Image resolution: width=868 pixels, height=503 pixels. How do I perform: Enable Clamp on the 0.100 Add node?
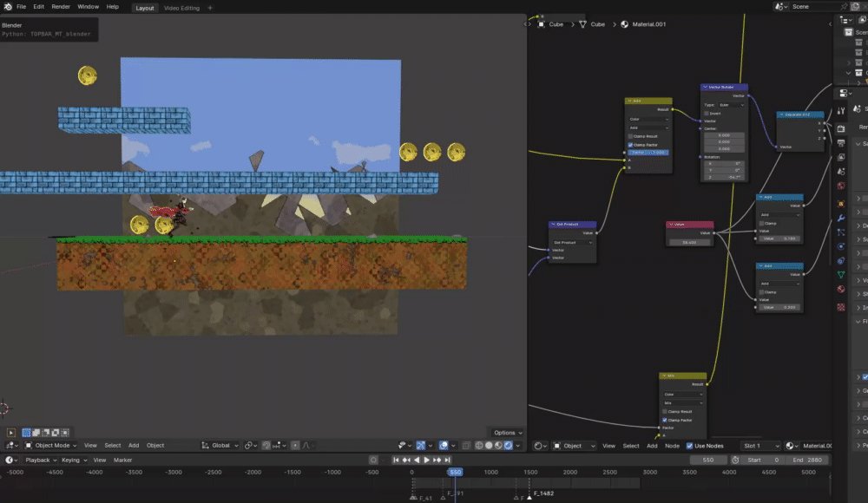pos(762,224)
